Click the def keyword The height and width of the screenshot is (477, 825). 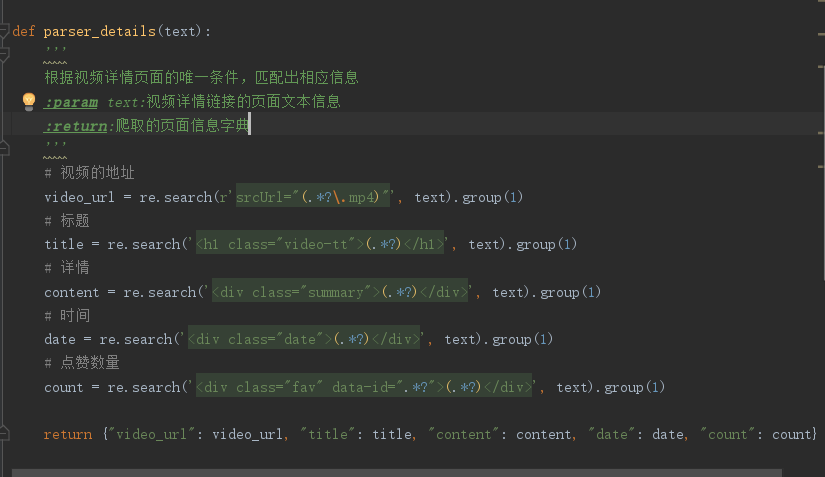[x=24, y=32]
